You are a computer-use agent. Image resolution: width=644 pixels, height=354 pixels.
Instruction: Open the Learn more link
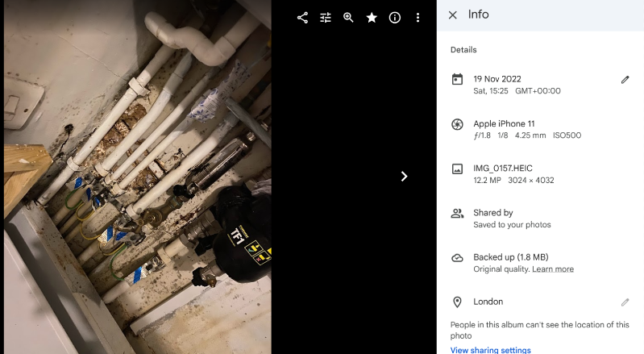click(x=553, y=269)
